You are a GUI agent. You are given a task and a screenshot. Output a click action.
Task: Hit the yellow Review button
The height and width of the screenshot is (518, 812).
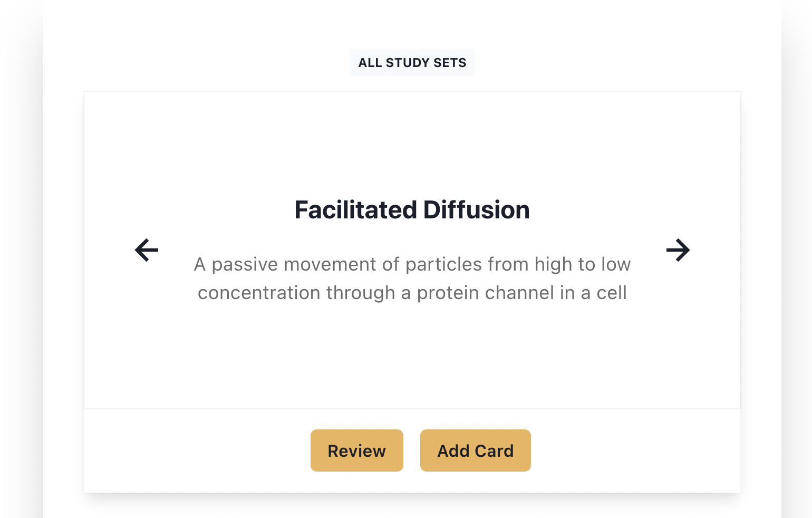pos(356,450)
